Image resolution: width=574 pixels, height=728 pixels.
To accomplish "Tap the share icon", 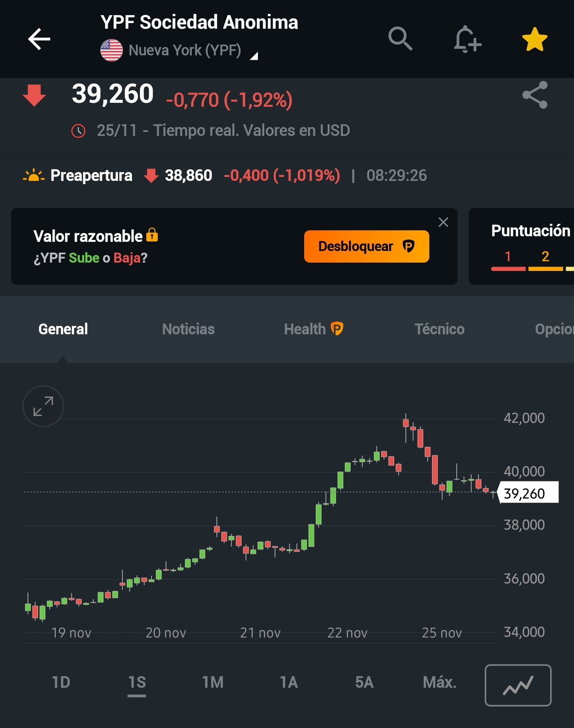I will [x=535, y=95].
